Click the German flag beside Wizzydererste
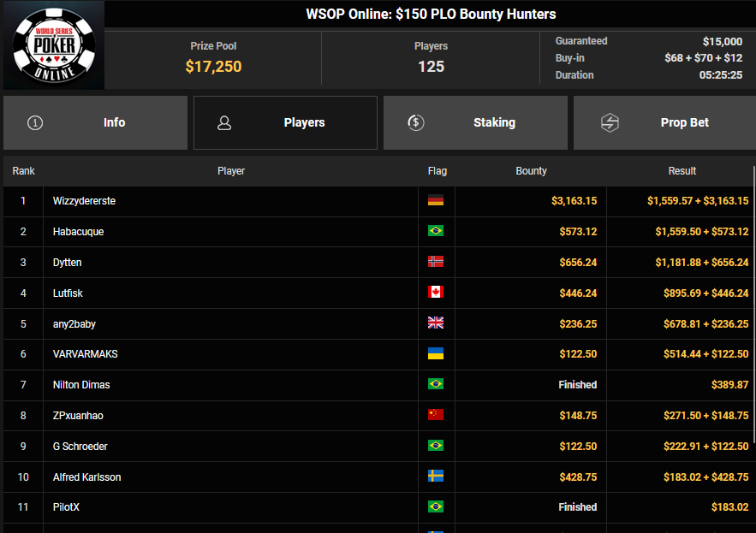 [x=436, y=201]
